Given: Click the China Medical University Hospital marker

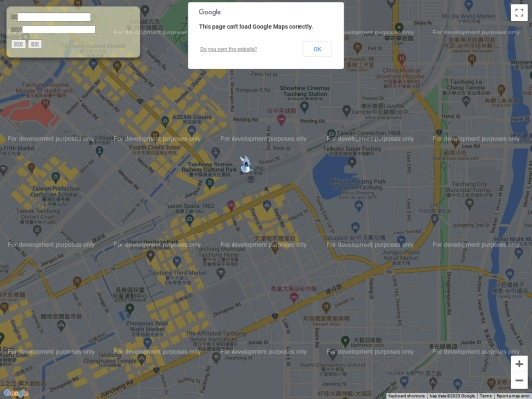Looking at the screenshot, I should pyautogui.click(x=401, y=59).
